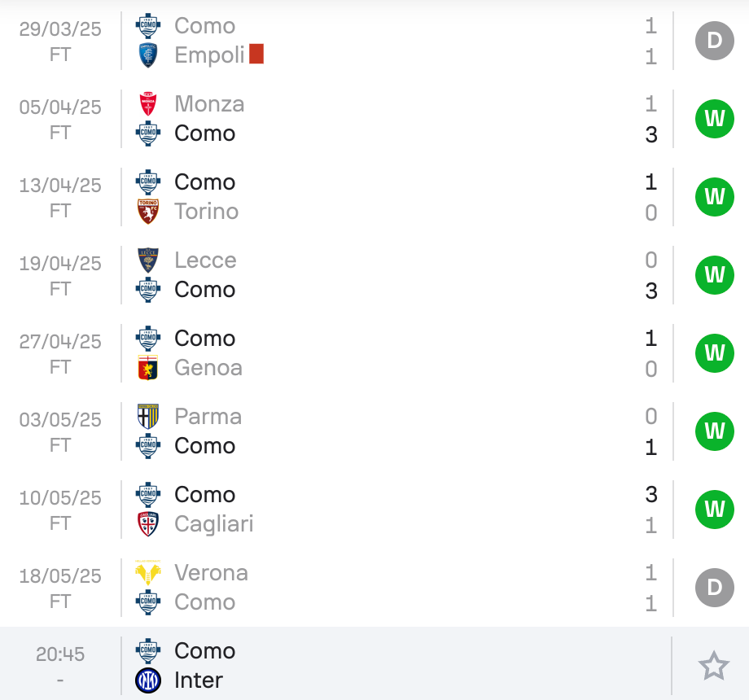749x700 pixels.
Task: Open the upcoming 20:45 match time
Action: click(x=60, y=654)
